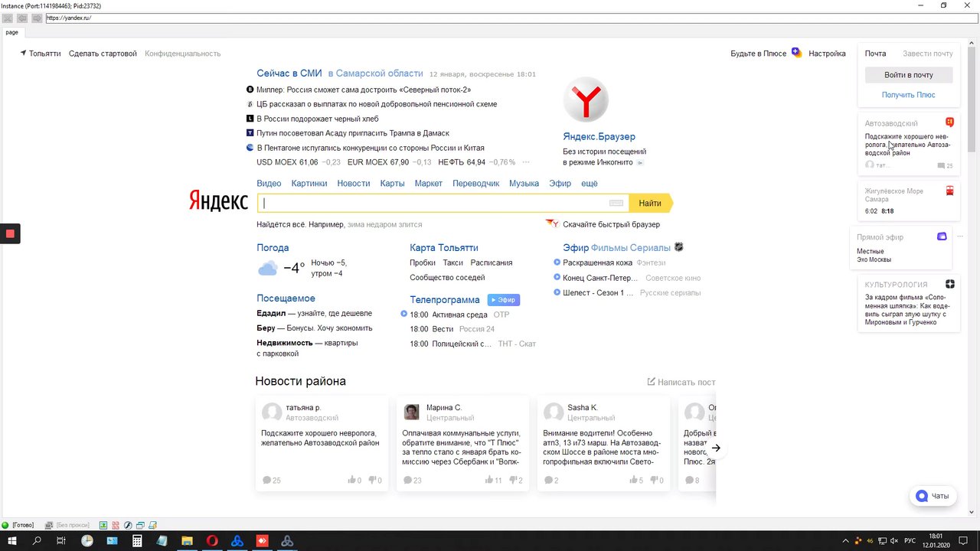Click the taskbar search magnifier
The width and height of the screenshot is (980, 551).
[37, 541]
